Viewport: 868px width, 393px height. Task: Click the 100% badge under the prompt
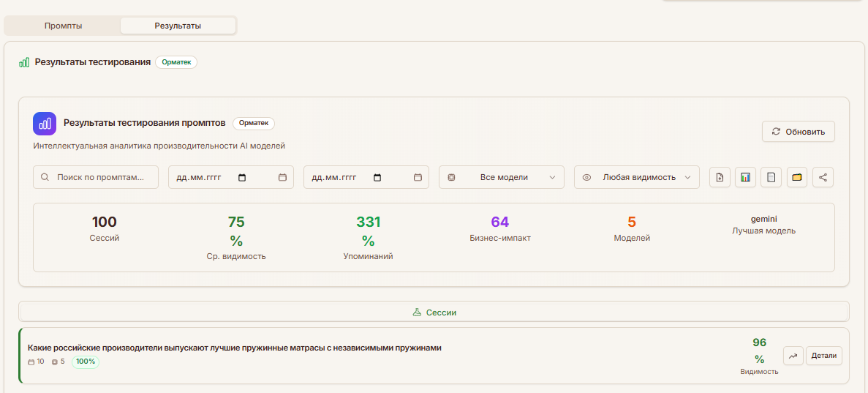(86, 362)
